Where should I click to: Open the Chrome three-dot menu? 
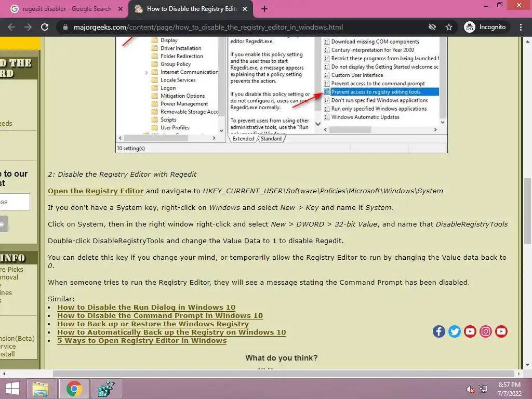point(521,27)
